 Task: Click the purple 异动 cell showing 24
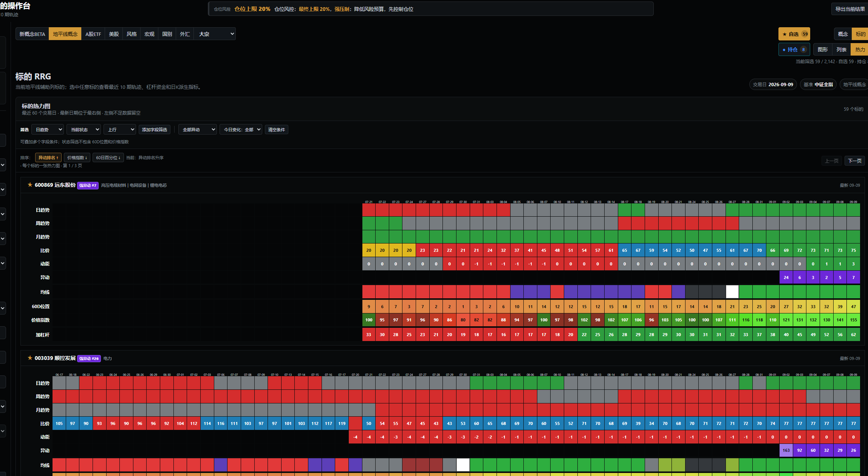click(x=786, y=277)
